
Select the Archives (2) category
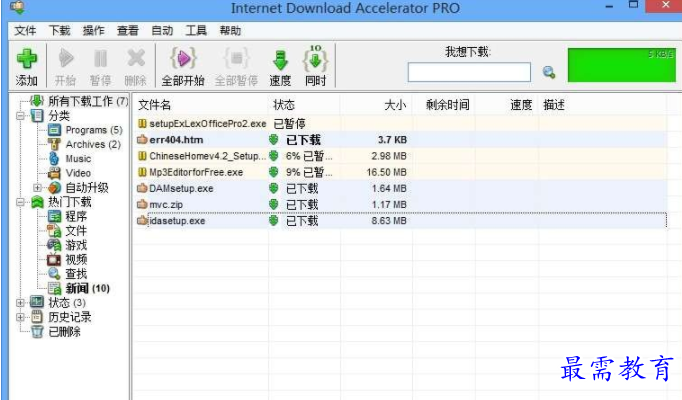pyautogui.click(x=93, y=144)
